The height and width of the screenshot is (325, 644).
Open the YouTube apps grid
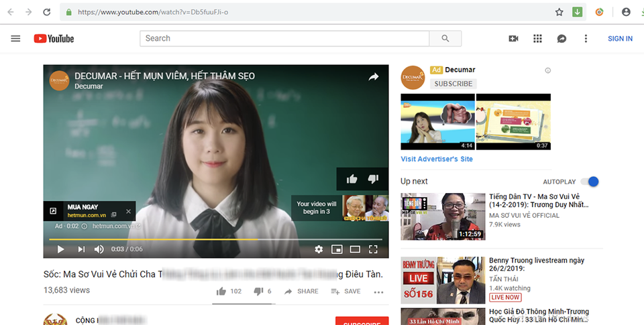click(537, 39)
